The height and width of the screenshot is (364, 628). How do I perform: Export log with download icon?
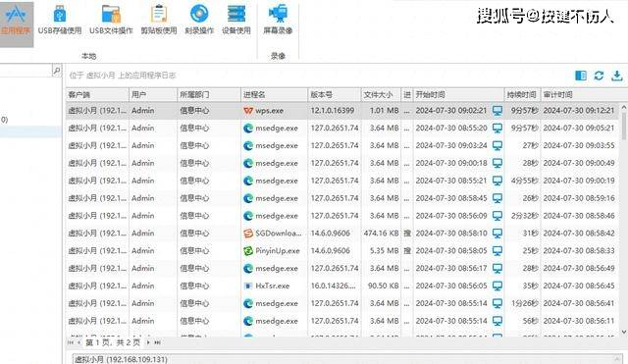click(x=617, y=76)
